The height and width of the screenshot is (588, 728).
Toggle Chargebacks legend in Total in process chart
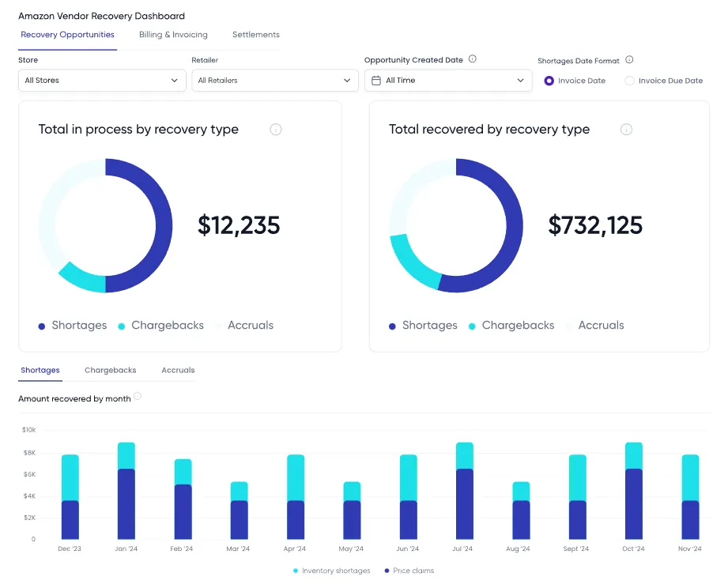coord(160,326)
